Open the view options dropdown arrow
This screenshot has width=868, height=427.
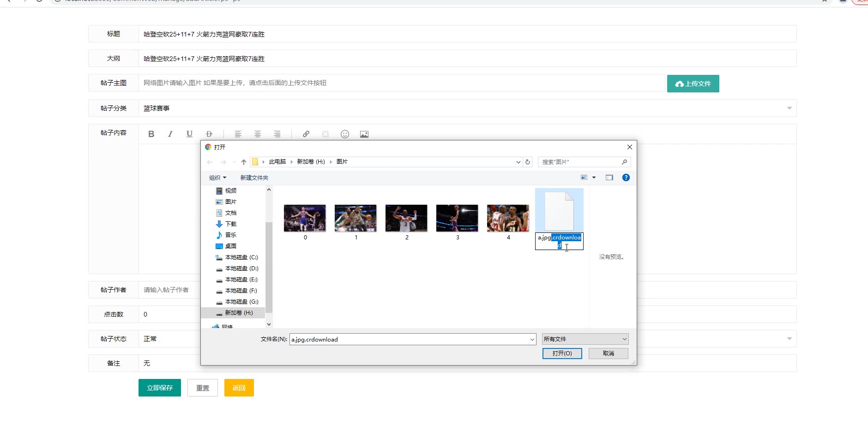tap(594, 177)
